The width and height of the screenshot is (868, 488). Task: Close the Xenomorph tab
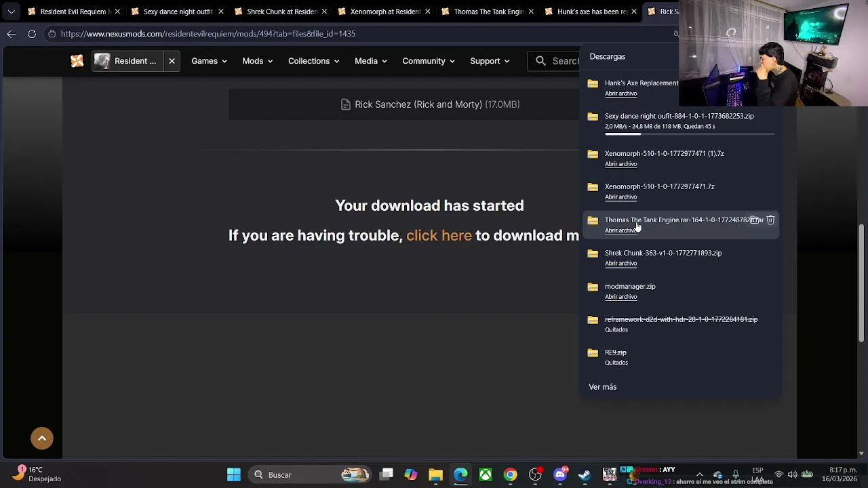click(x=427, y=12)
